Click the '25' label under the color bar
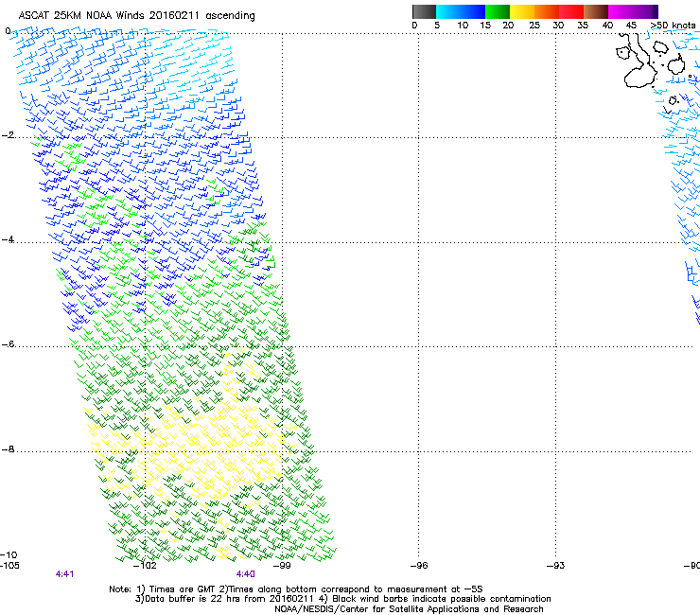The image size is (700, 615). (x=534, y=26)
